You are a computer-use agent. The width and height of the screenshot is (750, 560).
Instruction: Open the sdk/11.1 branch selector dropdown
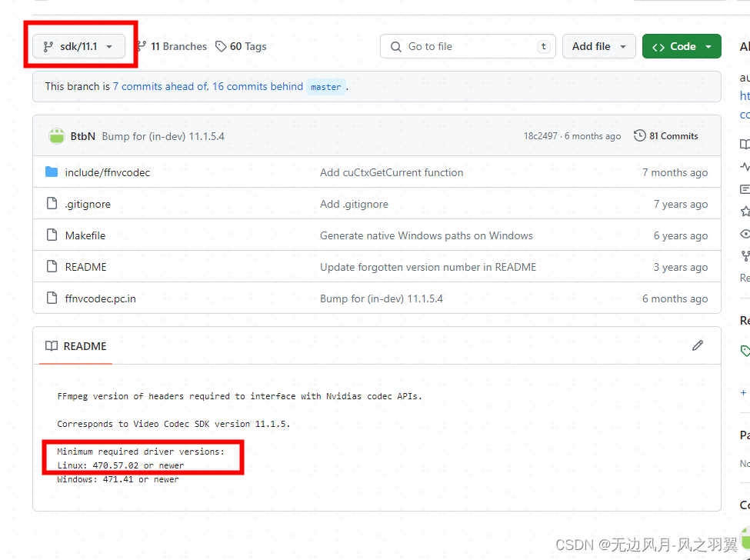pyautogui.click(x=79, y=46)
